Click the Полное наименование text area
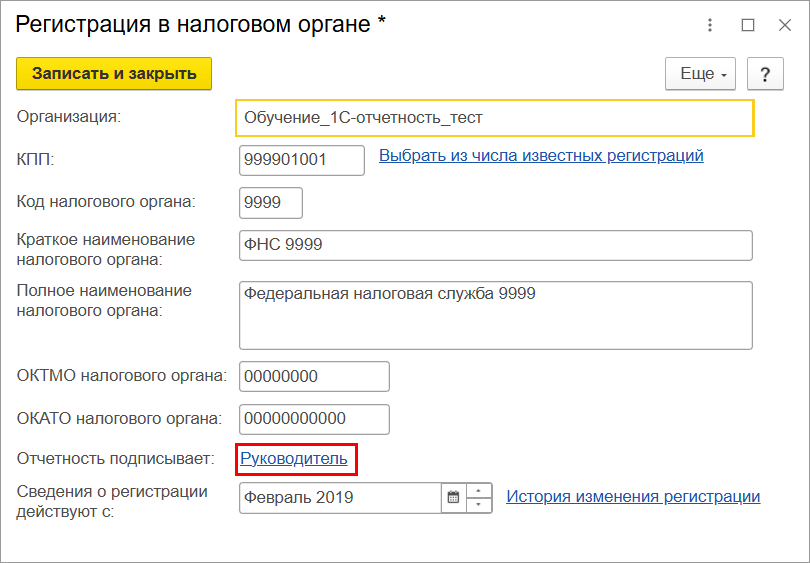 pos(495,315)
